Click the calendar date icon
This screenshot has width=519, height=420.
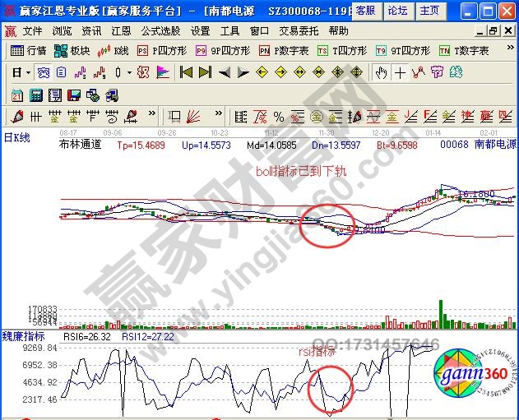[17, 95]
